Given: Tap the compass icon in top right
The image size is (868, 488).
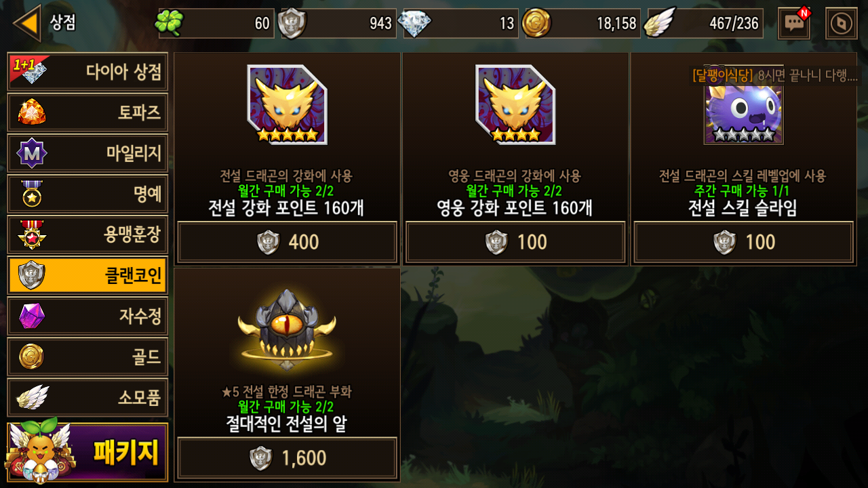Looking at the screenshot, I should [x=841, y=24].
